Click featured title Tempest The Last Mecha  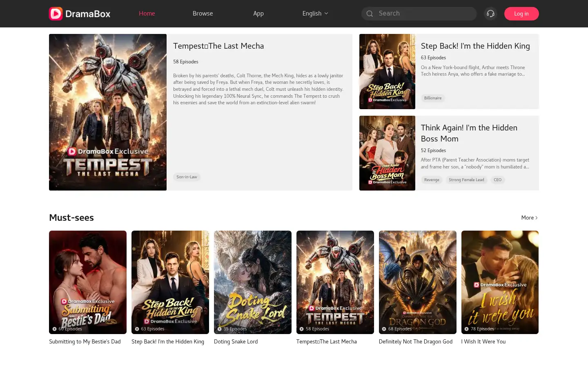click(218, 46)
